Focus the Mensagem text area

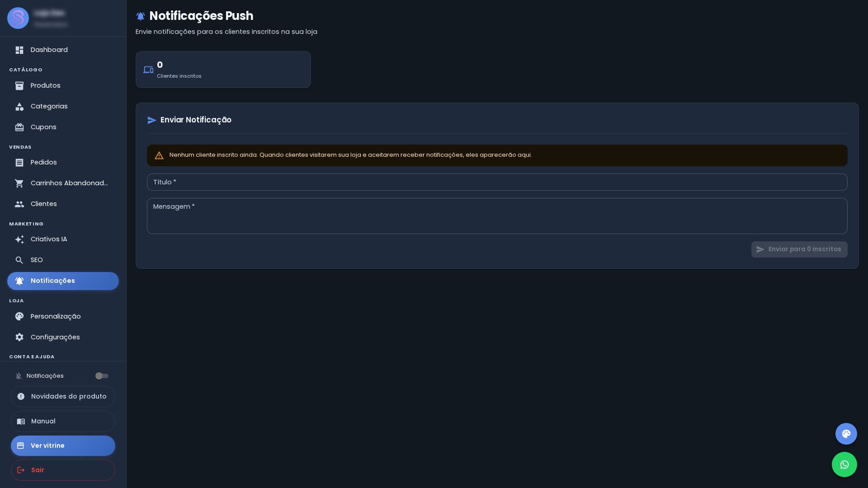tap(497, 216)
